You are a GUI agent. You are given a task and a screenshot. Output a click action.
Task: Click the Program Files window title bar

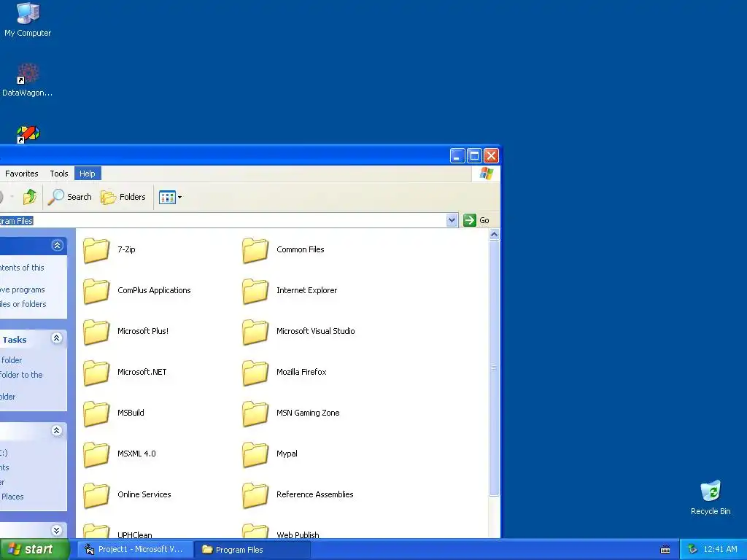[x=224, y=156]
